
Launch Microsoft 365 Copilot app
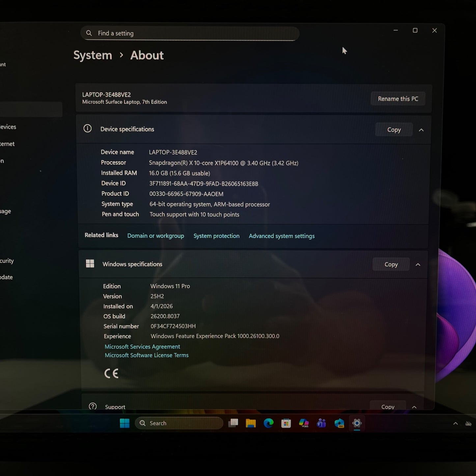point(304,423)
